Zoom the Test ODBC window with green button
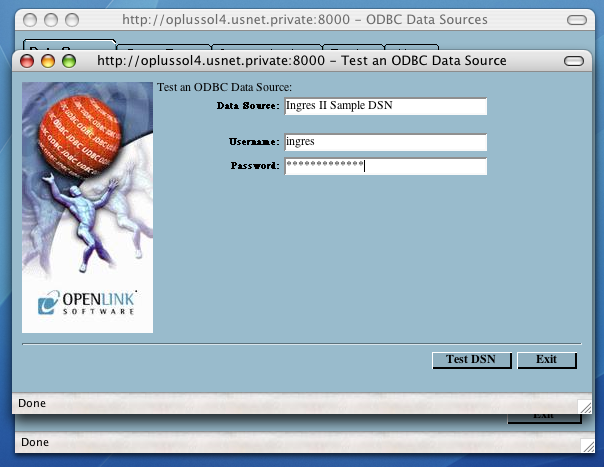This screenshot has height=467, width=604. pyautogui.click(x=69, y=61)
